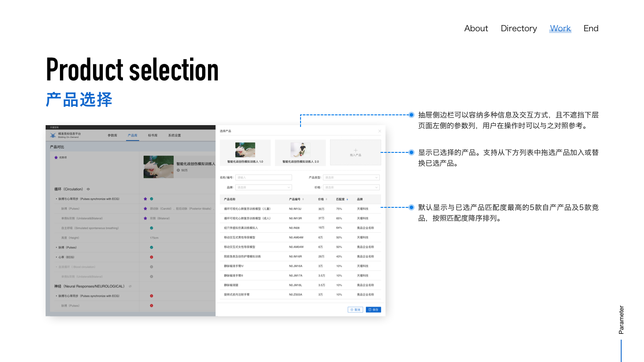This screenshot has width=644, height=362.
Task: Switch to the 标书库 tab
Action: pyautogui.click(x=153, y=135)
